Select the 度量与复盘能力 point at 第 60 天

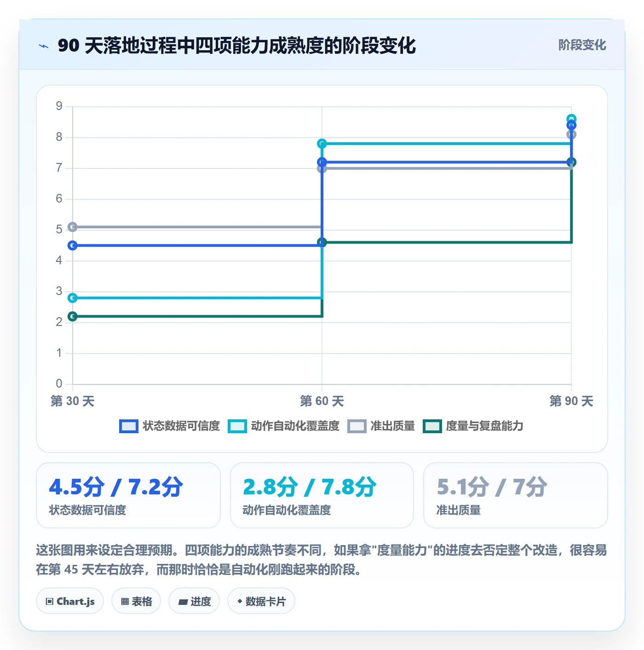click(322, 242)
